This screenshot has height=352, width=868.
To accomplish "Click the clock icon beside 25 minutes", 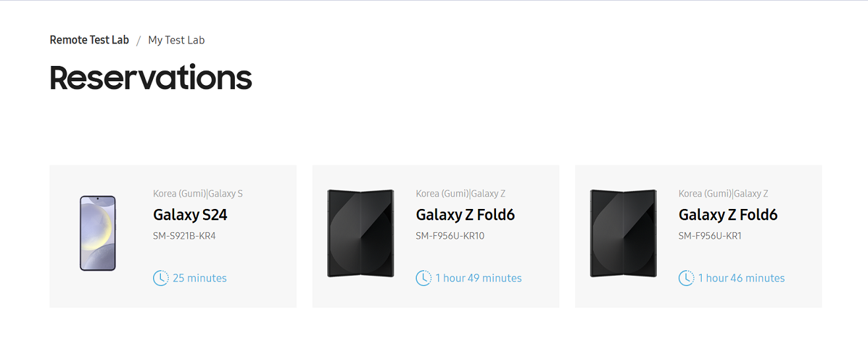I will tap(160, 278).
